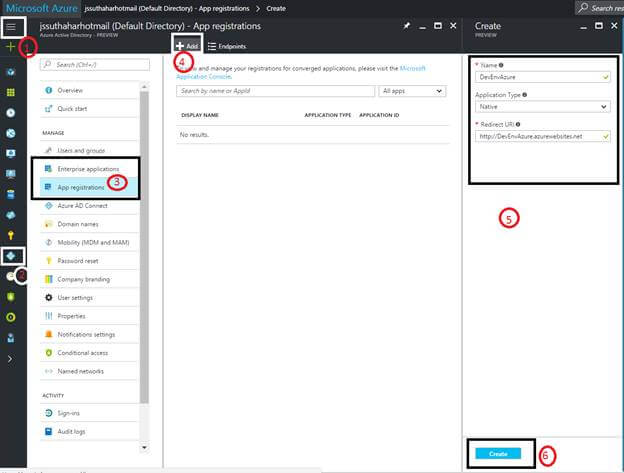Open Mobility (MDM and MAM)
This screenshot has width=624, height=473.
pos(89,242)
